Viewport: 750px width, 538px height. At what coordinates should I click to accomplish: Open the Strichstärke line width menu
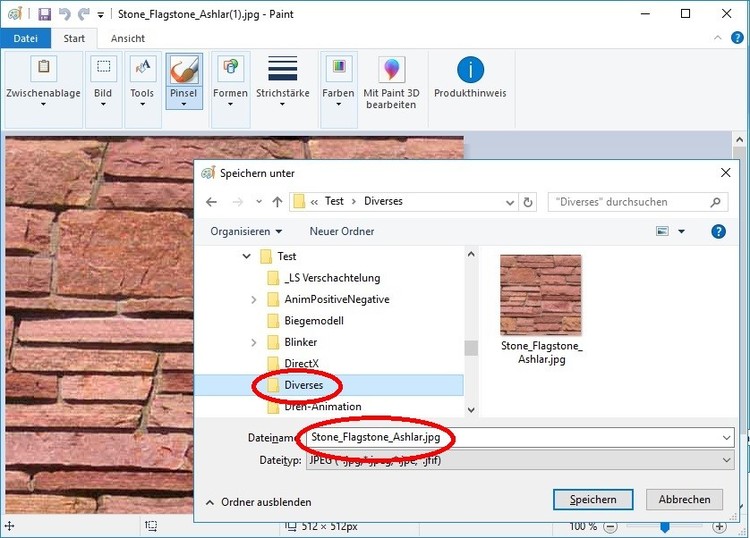[283, 82]
